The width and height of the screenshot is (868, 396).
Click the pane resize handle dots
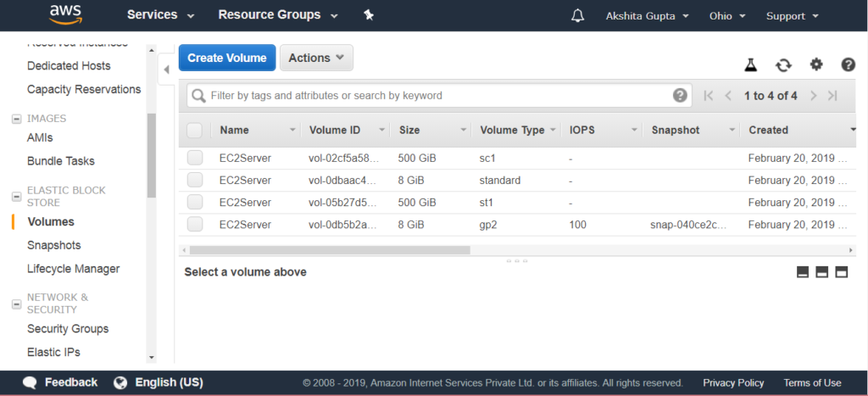pyautogui.click(x=516, y=260)
